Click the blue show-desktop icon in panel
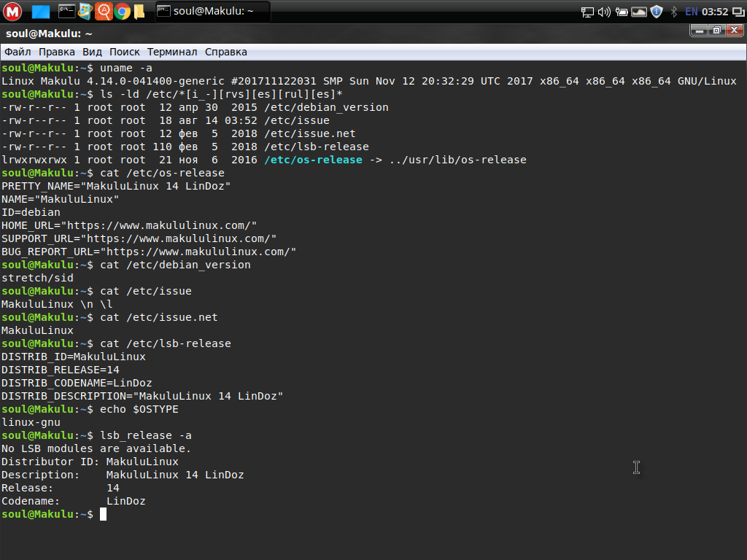This screenshot has width=747, height=560. pos(41,12)
